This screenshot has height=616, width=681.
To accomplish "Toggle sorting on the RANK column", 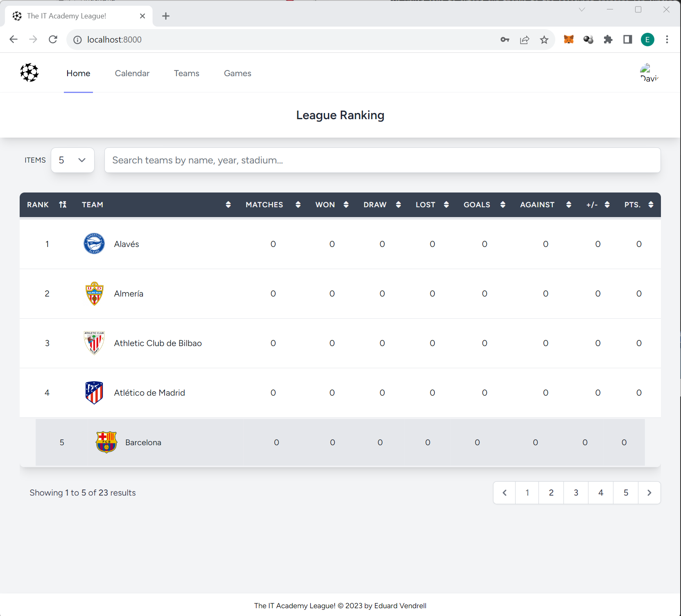I will (x=62, y=205).
